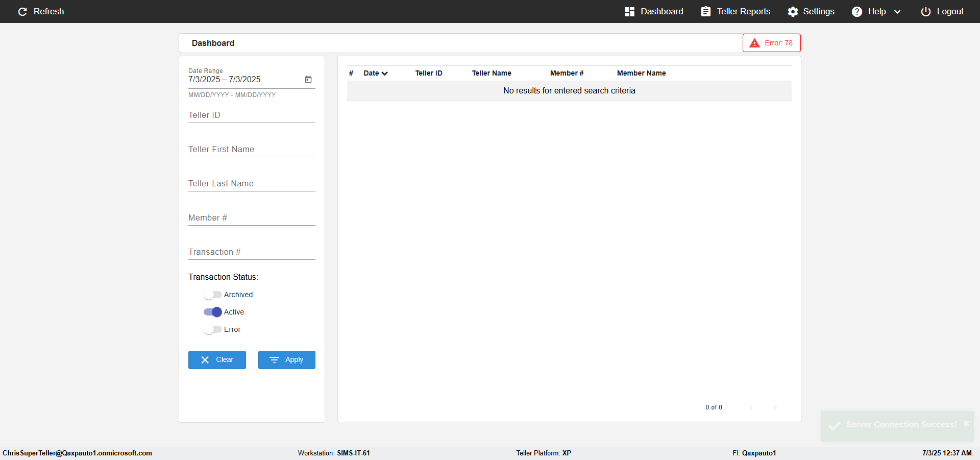Click the Teller Reports clipboard icon

coord(705,11)
